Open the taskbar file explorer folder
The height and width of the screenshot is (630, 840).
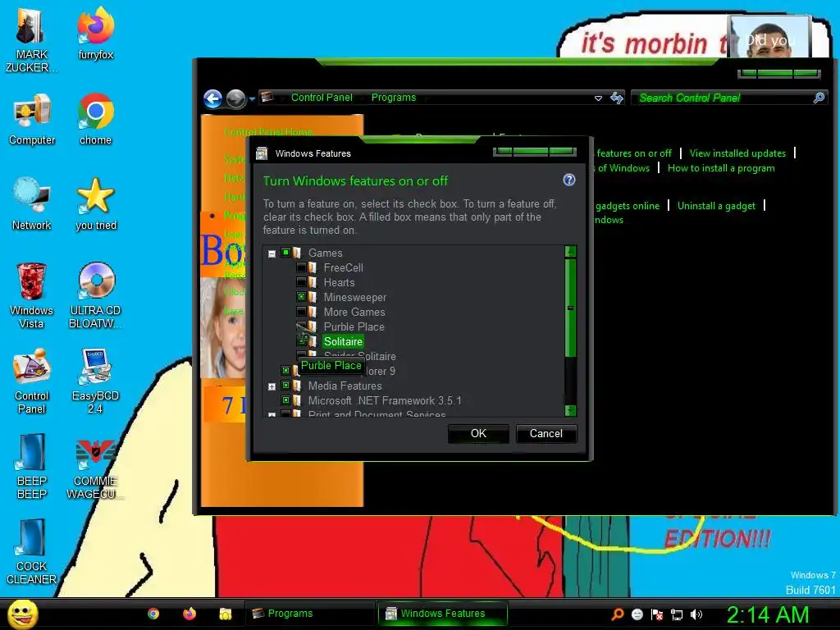(x=226, y=614)
